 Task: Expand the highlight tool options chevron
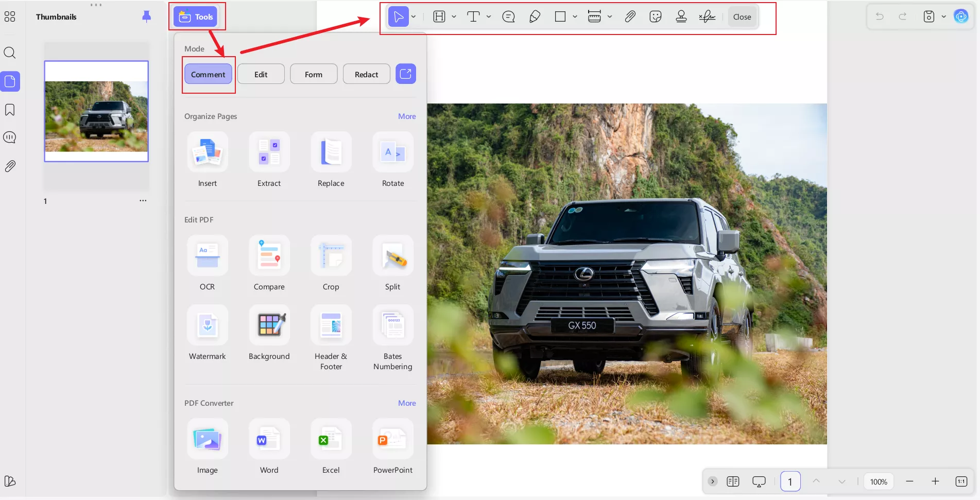pos(454,16)
